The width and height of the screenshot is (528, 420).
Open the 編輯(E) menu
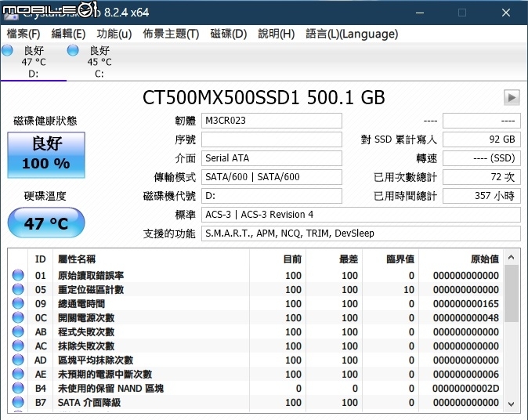pyautogui.click(x=68, y=34)
